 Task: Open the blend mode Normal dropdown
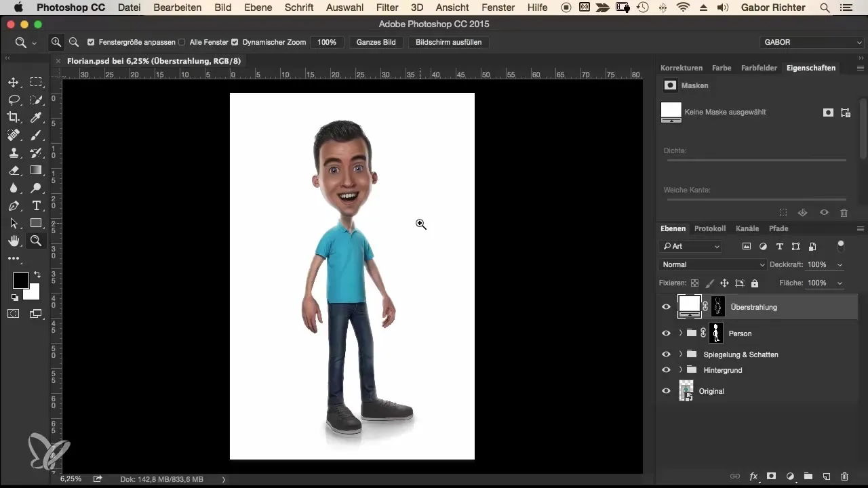pyautogui.click(x=712, y=264)
